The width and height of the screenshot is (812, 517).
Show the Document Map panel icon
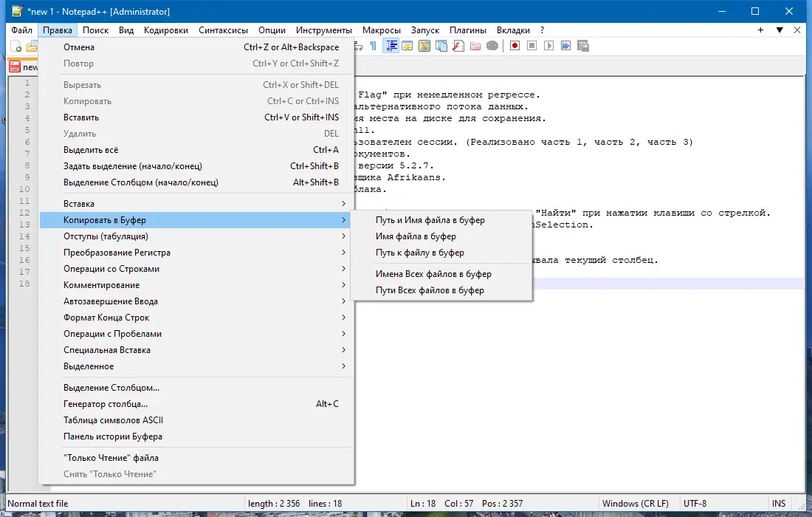(x=424, y=46)
